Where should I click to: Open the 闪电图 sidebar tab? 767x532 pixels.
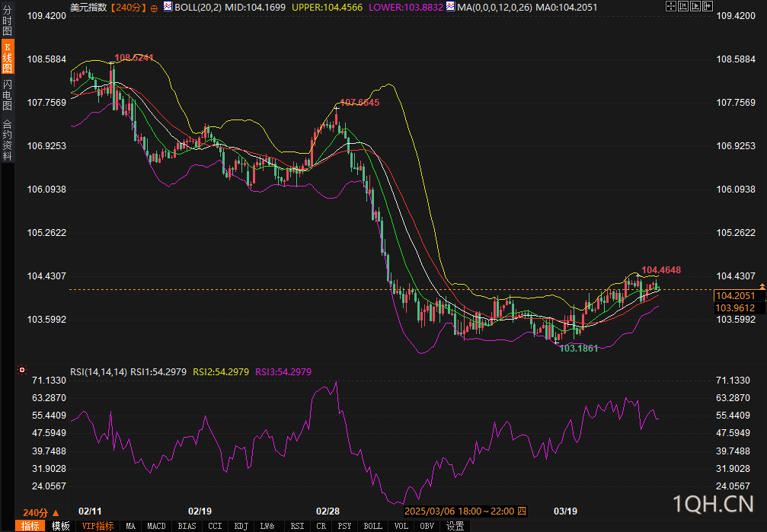point(8,95)
